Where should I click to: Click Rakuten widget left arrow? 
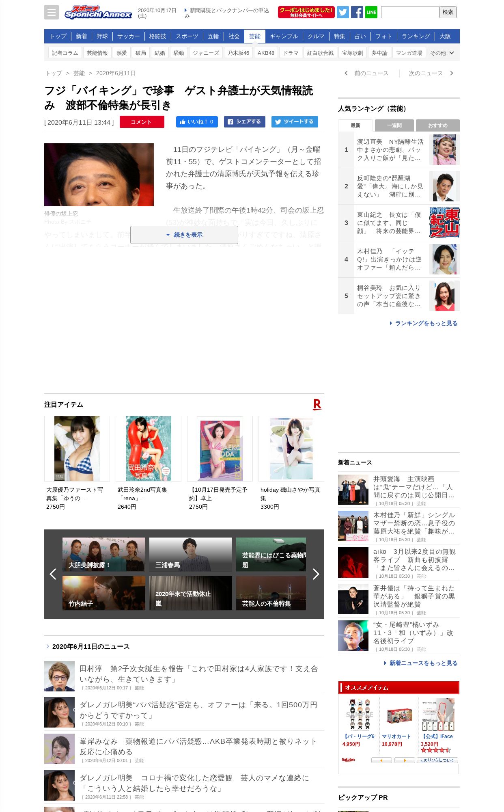pos(381,760)
